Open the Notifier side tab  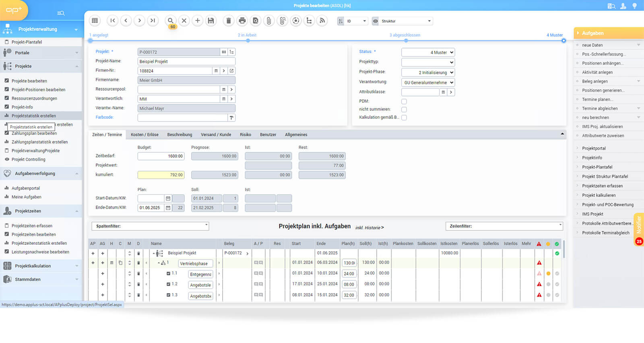pyautogui.click(x=639, y=229)
